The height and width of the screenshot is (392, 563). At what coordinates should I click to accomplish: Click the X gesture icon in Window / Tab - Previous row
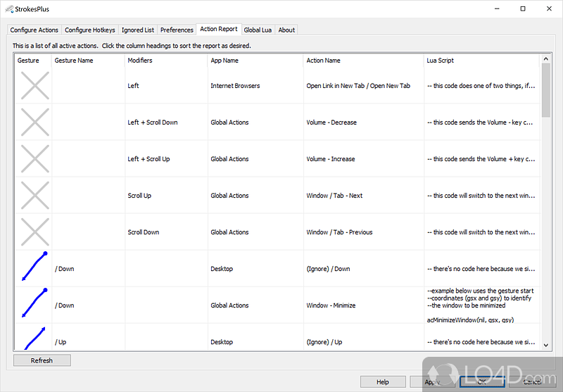pos(34,232)
